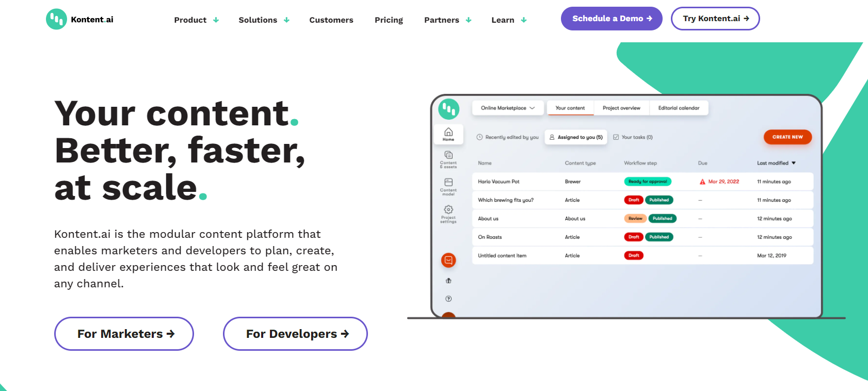Open the Solutions dropdown

click(x=264, y=20)
